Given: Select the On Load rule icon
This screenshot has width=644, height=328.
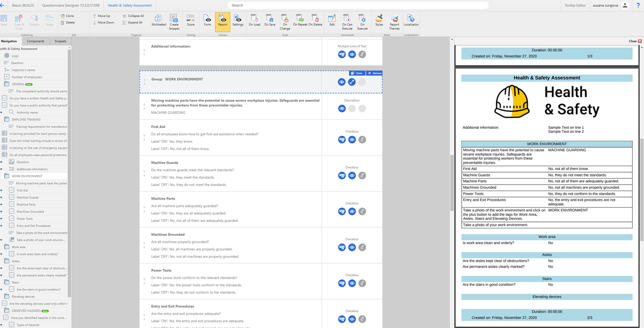Looking at the screenshot, I should coord(254,21).
